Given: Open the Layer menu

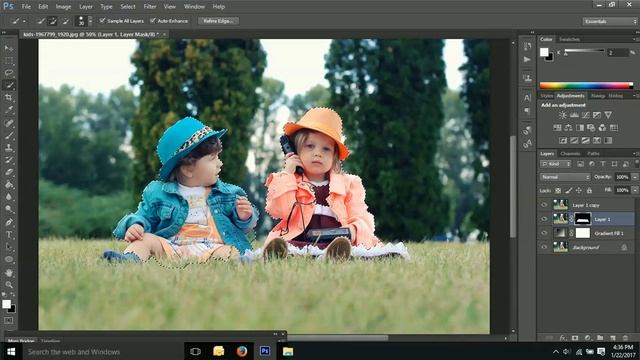Looking at the screenshot, I should [x=86, y=7].
